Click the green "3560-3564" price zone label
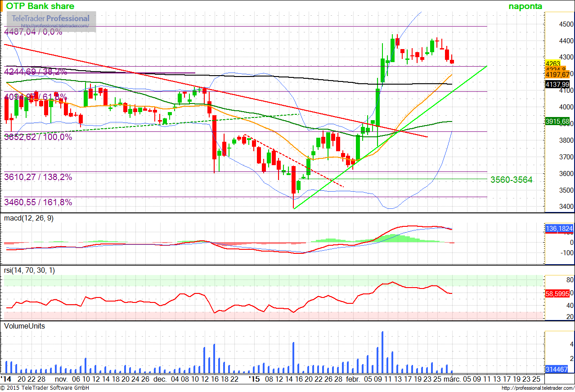 [x=512, y=180]
